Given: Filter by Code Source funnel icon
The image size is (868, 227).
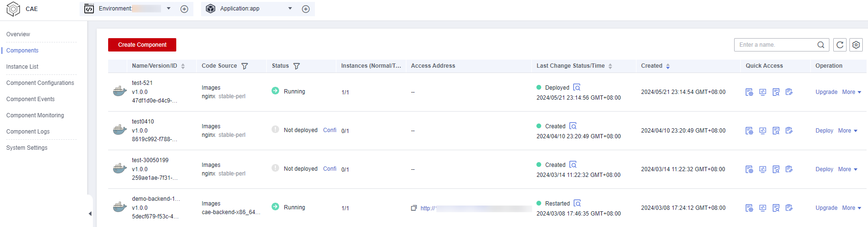Looking at the screenshot, I should tap(244, 66).
